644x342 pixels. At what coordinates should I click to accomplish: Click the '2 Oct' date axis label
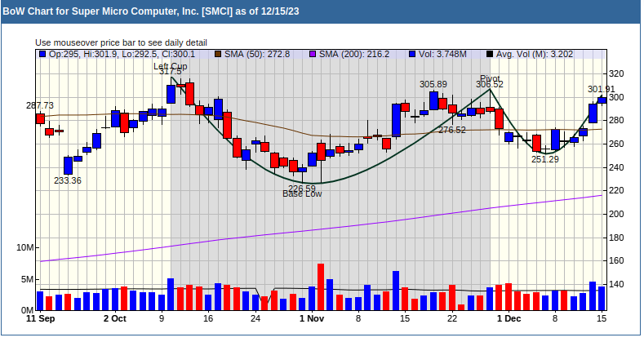[x=115, y=318]
